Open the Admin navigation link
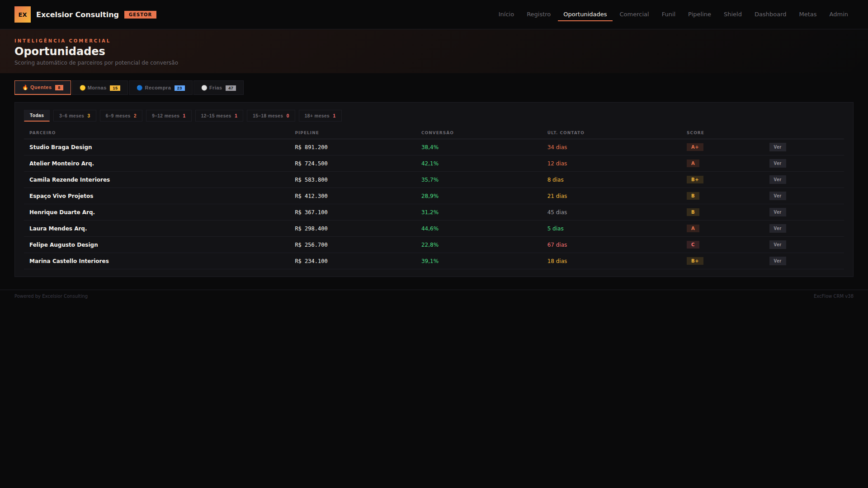 pyautogui.click(x=838, y=14)
